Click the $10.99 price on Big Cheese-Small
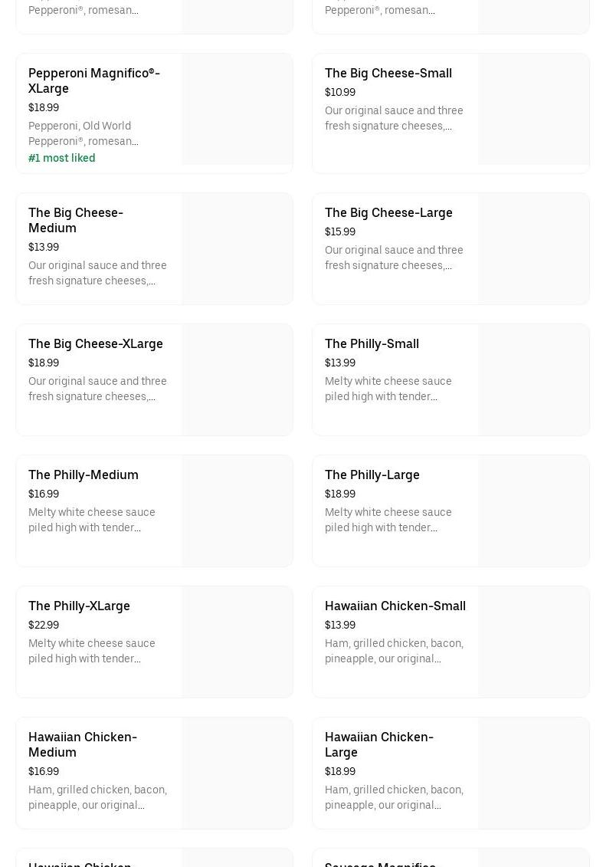Viewport: 616px width, 867px height. tap(340, 93)
